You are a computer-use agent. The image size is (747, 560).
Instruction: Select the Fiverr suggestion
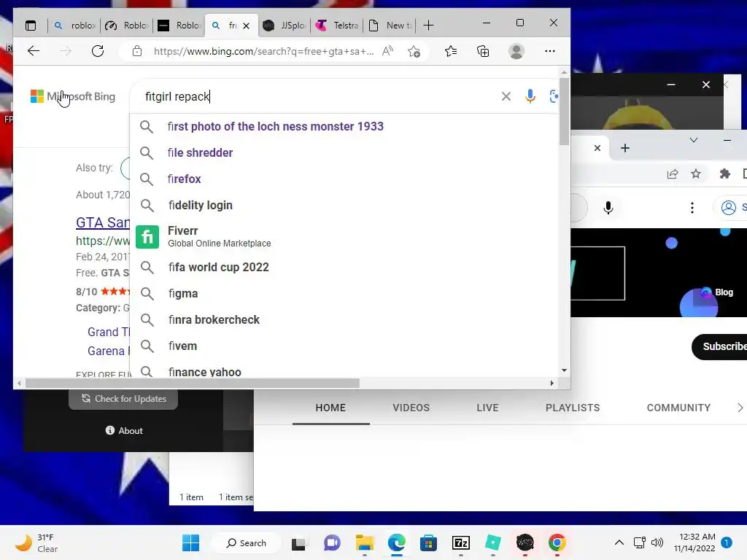tap(344, 237)
